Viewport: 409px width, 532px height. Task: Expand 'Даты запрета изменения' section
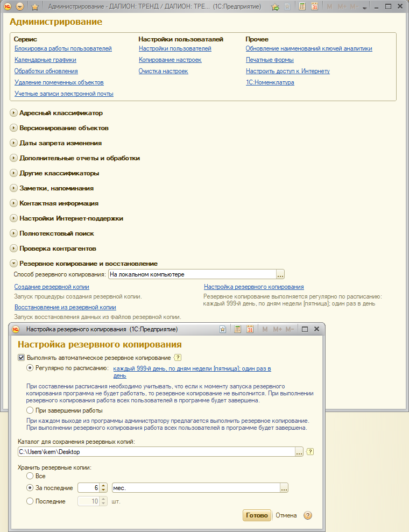coord(13,143)
